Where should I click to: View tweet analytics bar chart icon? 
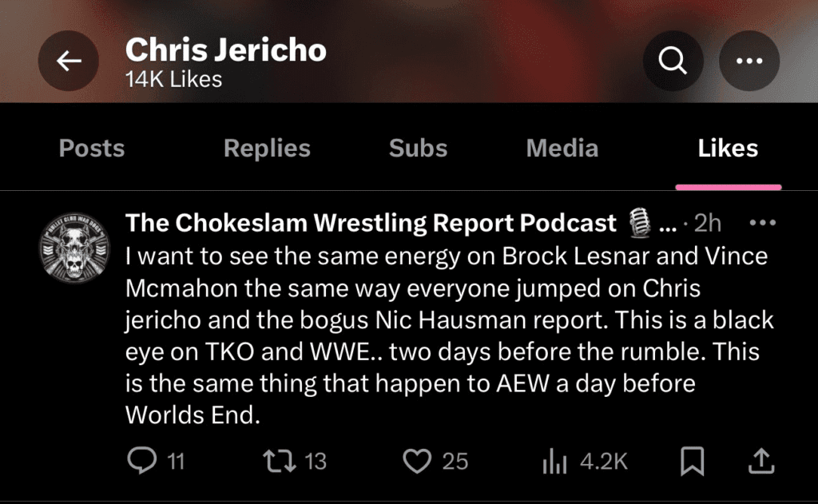pyautogui.click(x=554, y=461)
